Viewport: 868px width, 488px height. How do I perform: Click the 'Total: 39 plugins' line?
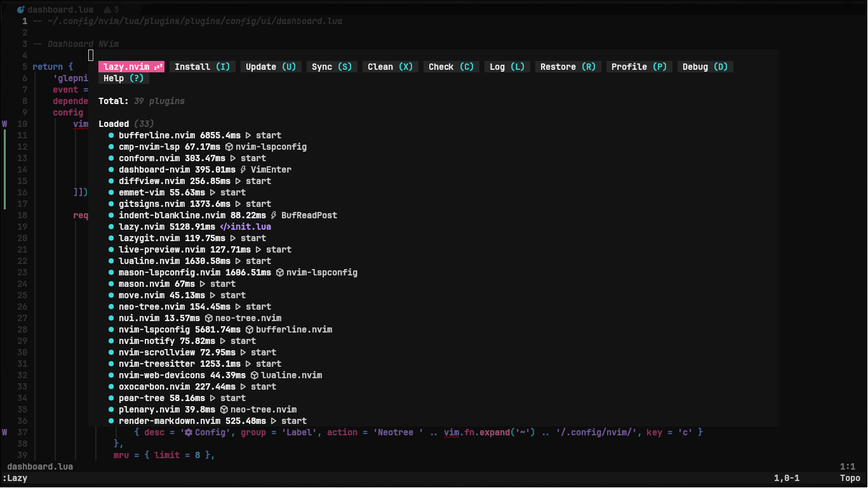[142, 101]
